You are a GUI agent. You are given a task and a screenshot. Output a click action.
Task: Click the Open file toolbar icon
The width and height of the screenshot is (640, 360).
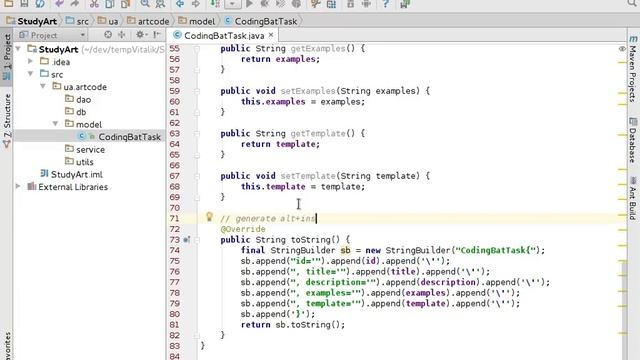point(9,3)
